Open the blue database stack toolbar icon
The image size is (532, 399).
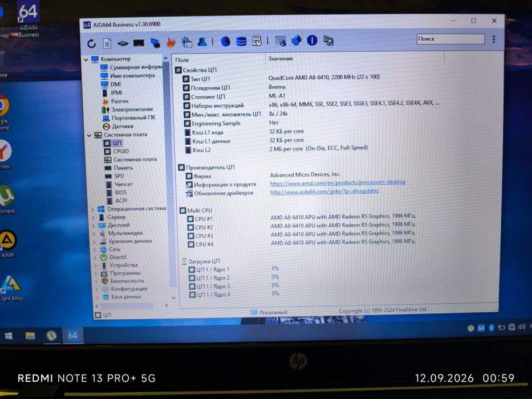241,42
